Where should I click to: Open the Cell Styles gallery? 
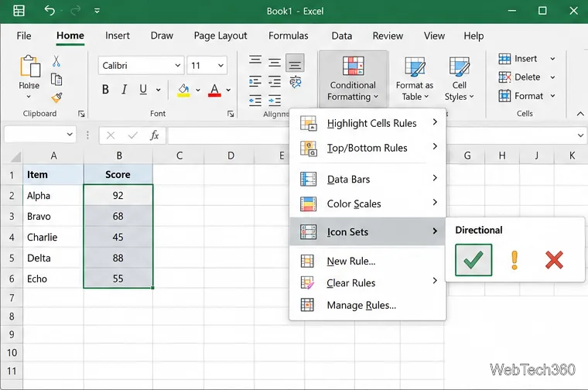[459, 79]
